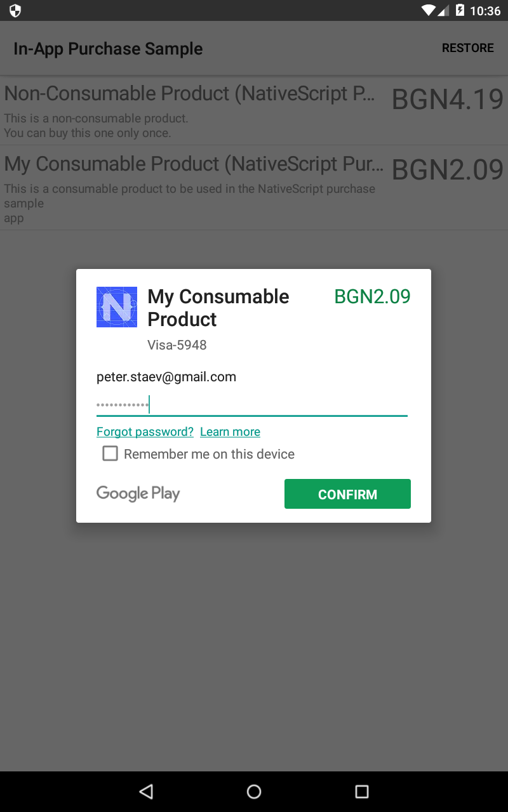Open the Learn more link
This screenshot has height=812, width=508.
(230, 431)
